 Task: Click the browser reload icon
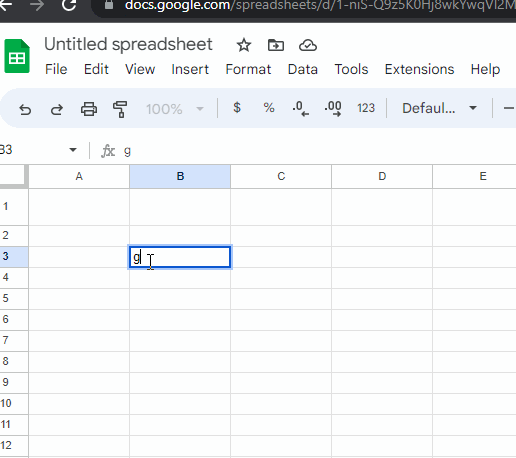[69, 5]
